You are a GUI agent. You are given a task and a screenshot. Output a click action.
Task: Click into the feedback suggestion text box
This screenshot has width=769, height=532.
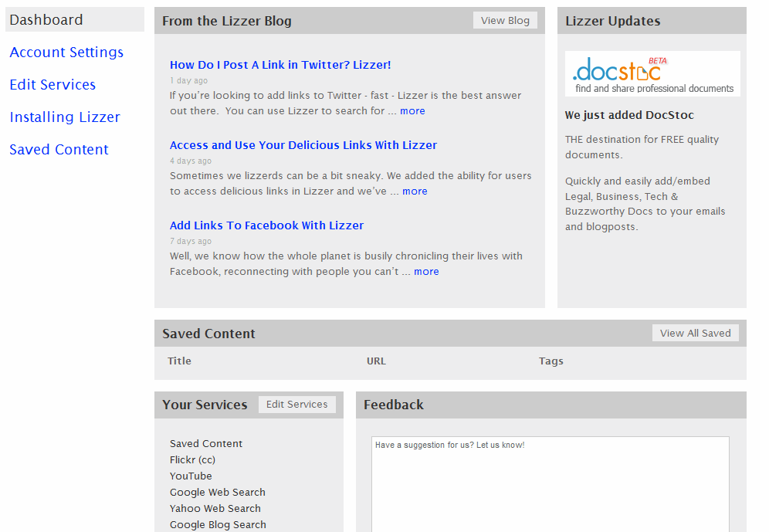[550, 483]
